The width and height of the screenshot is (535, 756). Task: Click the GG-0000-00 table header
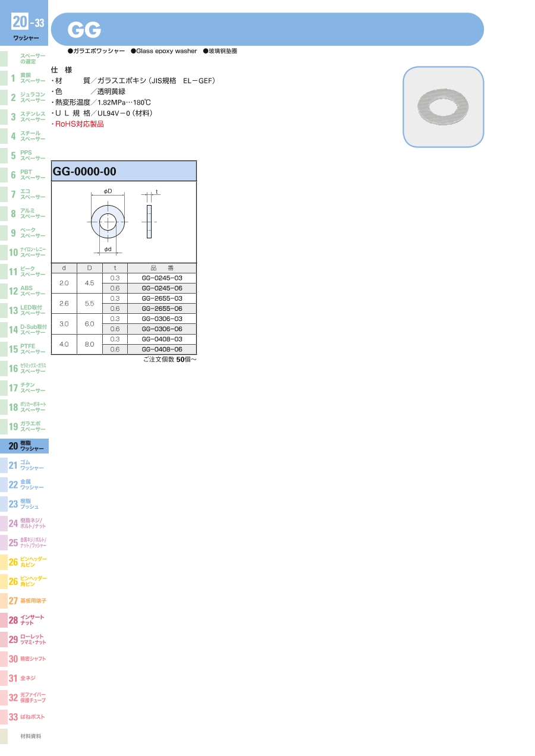(x=124, y=171)
